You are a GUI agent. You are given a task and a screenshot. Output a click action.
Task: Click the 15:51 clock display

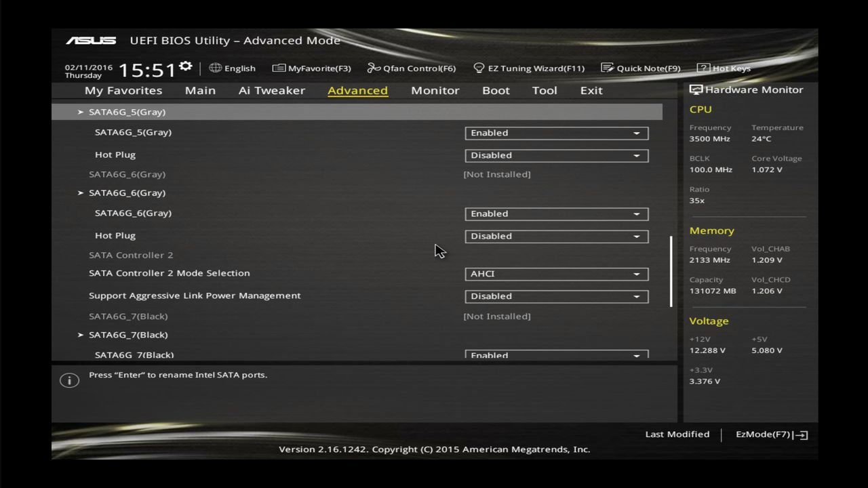point(147,69)
